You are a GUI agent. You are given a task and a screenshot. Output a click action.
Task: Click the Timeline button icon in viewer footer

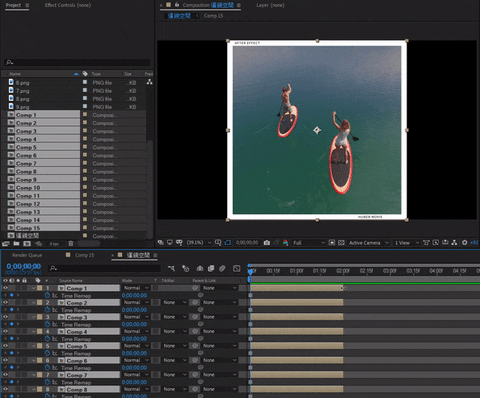(445, 243)
